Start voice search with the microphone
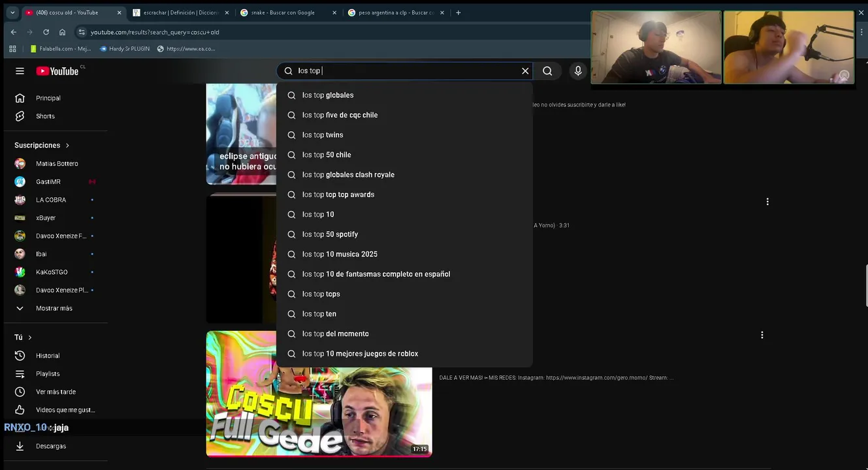Screen dimensions: 868x470 click(578, 71)
